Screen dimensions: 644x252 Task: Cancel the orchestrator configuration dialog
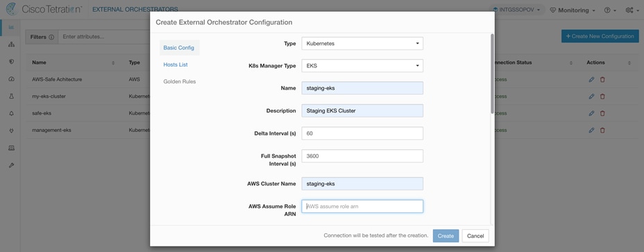point(475,236)
